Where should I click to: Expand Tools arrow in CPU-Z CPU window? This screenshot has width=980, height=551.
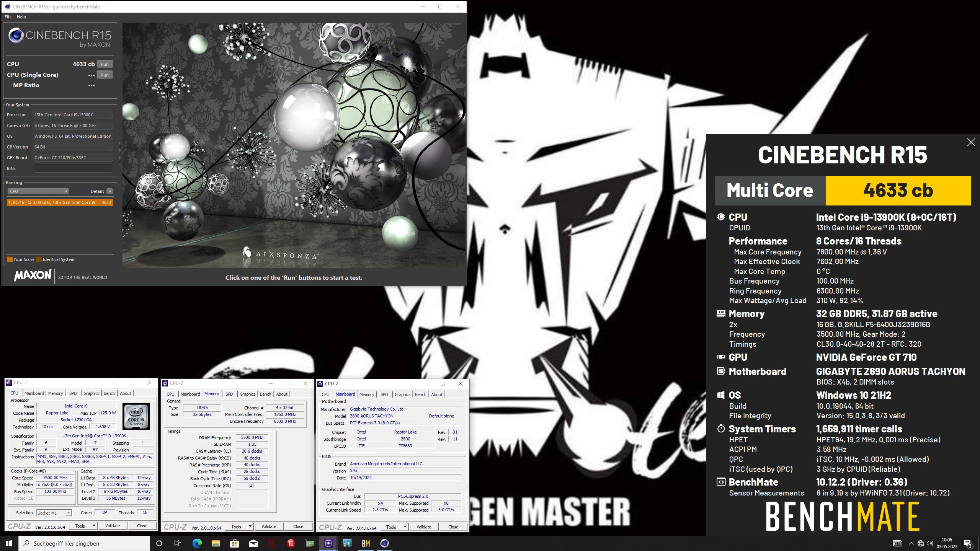coord(93,526)
